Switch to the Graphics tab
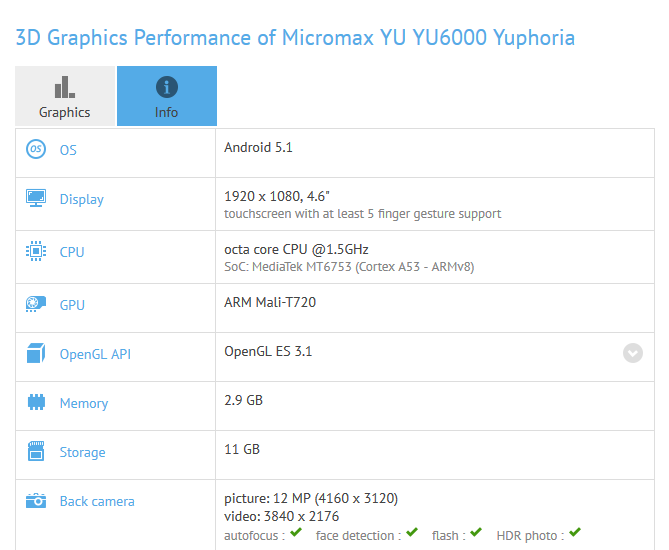 pos(65,96)
